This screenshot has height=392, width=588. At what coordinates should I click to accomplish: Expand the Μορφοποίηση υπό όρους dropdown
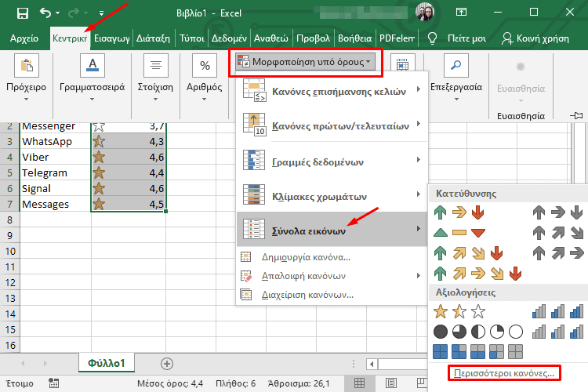pos(306,60)
